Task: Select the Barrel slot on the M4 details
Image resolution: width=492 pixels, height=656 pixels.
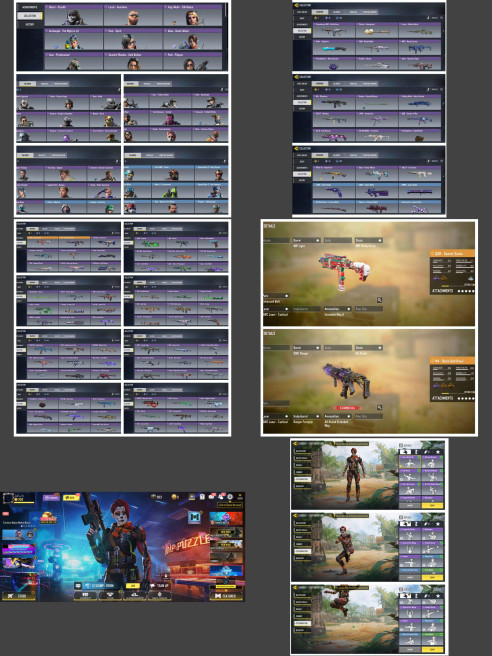Action: click(307, 348)
